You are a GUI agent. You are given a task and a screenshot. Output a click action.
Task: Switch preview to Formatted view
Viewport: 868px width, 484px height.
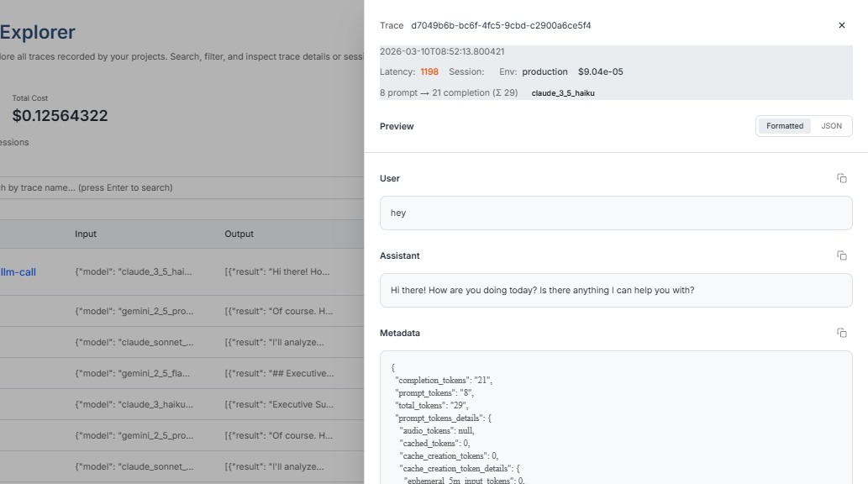click(784, 126)
